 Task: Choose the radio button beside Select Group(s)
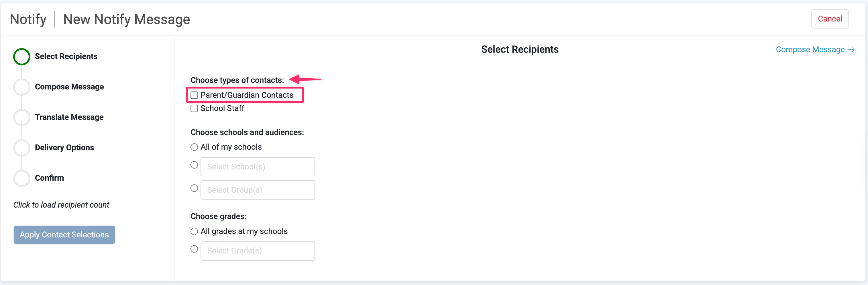(x=194, y=189)
